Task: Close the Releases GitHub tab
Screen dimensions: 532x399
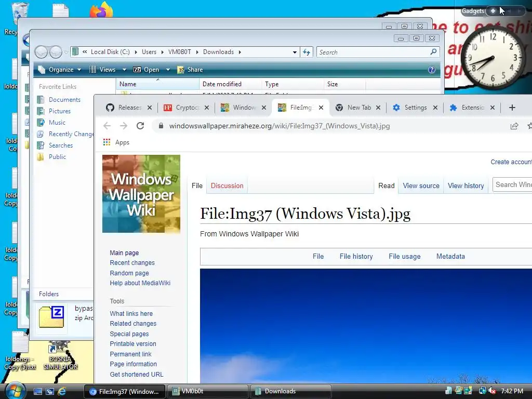Action: click(149, 108)
